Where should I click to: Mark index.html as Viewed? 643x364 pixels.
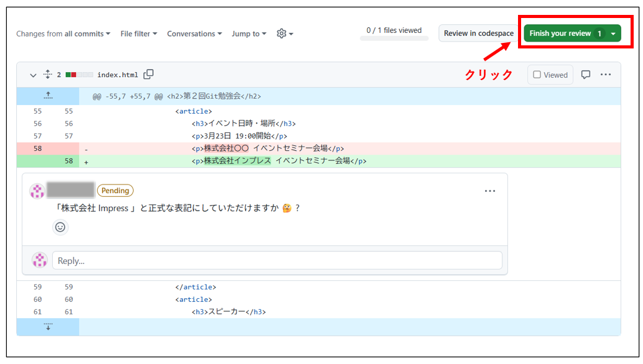point(550,74)
